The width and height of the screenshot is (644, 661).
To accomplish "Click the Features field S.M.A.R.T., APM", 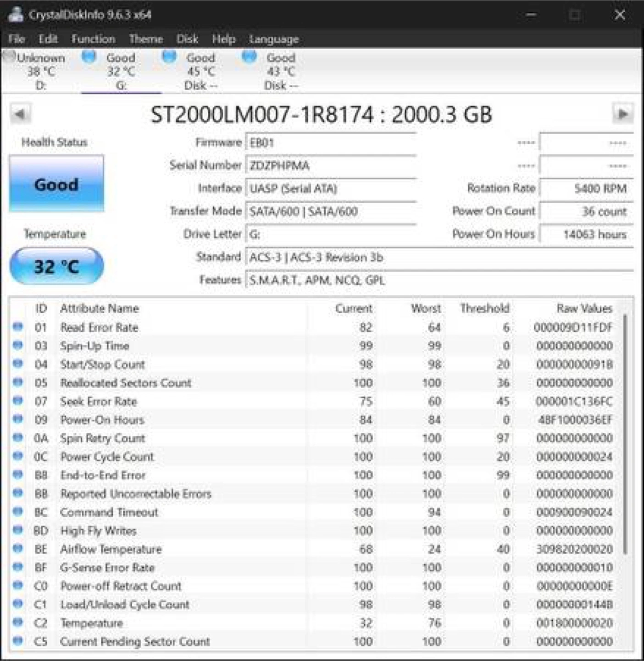I will 439,280.
